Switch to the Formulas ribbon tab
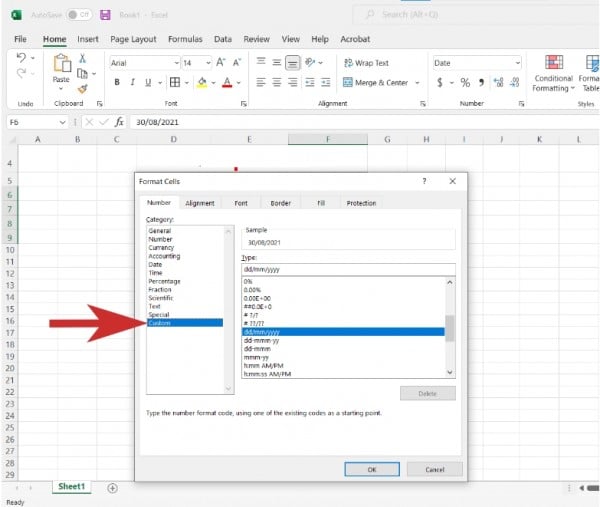This screenshot has width=600, height=507. 185,39
